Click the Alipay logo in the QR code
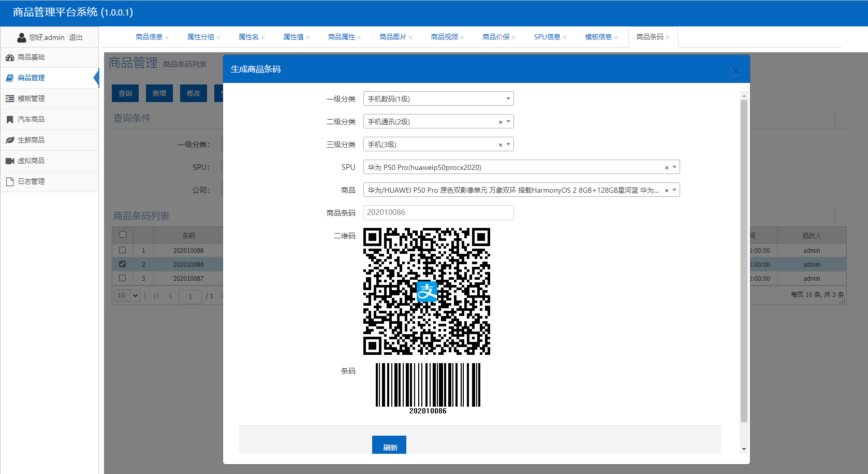Image resolution: width=868 pixels, height=474 pixels. pyautogui.click(x=427, y=292)
